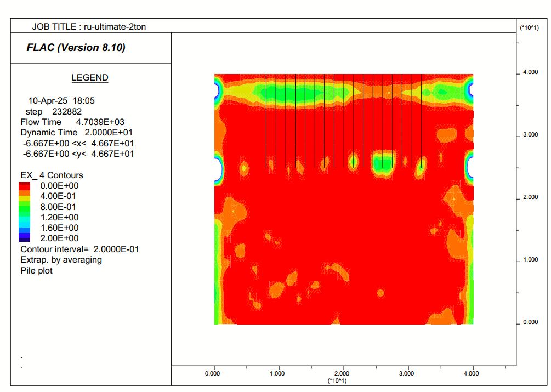Click the underlined LEGEND heading

pyautogui.click(x=90, y=78)
